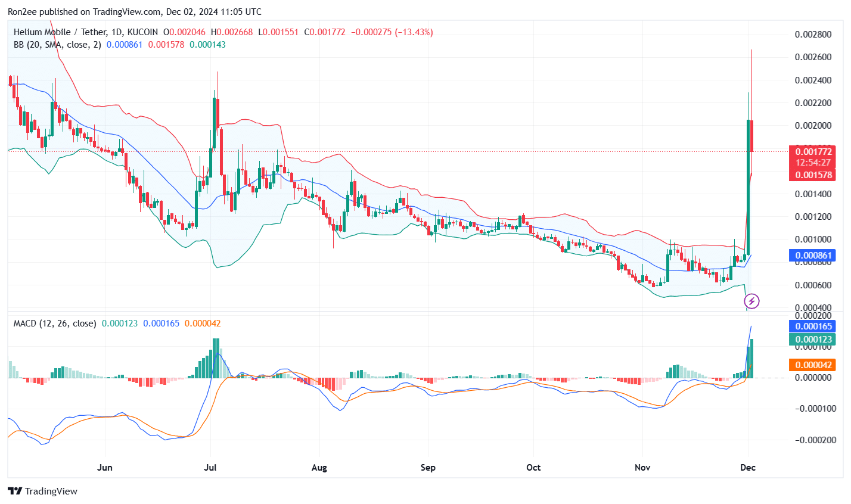Click the 'Jun' label on the time axis
Viewport: 851px width, 504px height.
[105, 468]
